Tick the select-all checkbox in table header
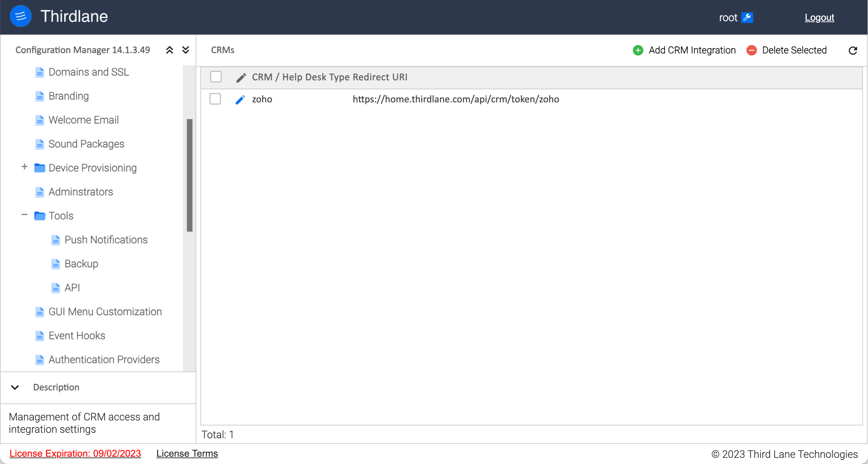Image resolution: width=868 pixels, height=464 pixels. pos(216,77)
